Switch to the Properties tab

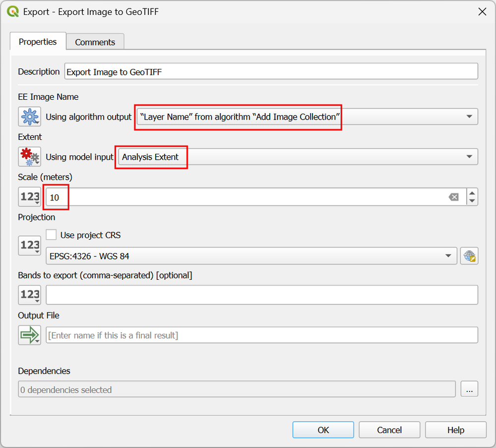coord(38,42)
